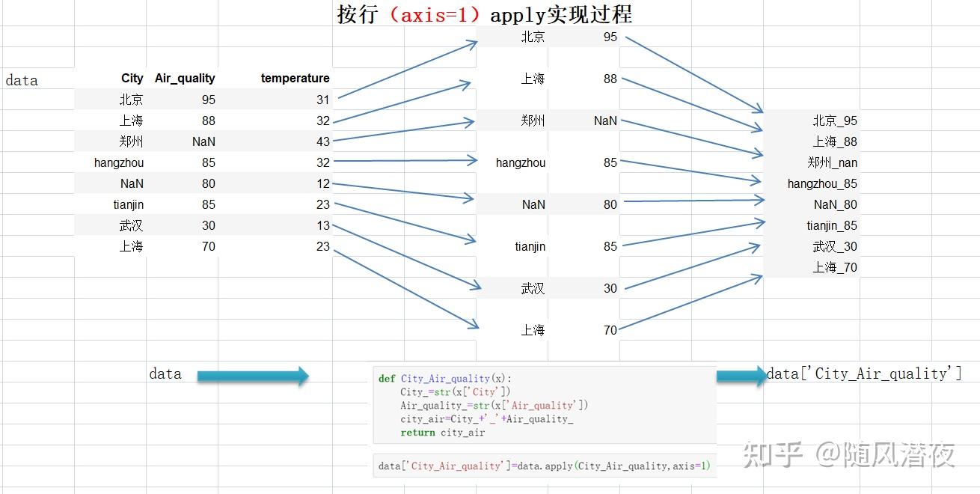Click the def City_Air_quality(x): code line

[x=445, y=379]
